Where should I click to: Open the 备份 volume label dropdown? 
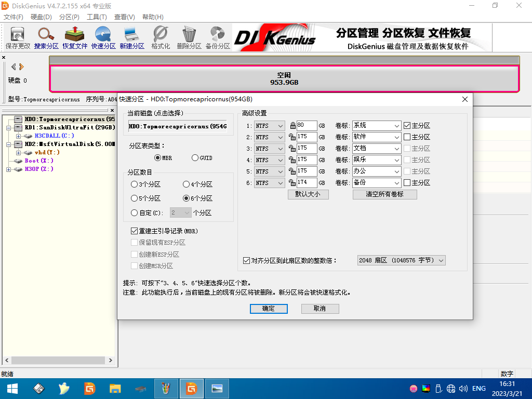click(x=396, y=183)
